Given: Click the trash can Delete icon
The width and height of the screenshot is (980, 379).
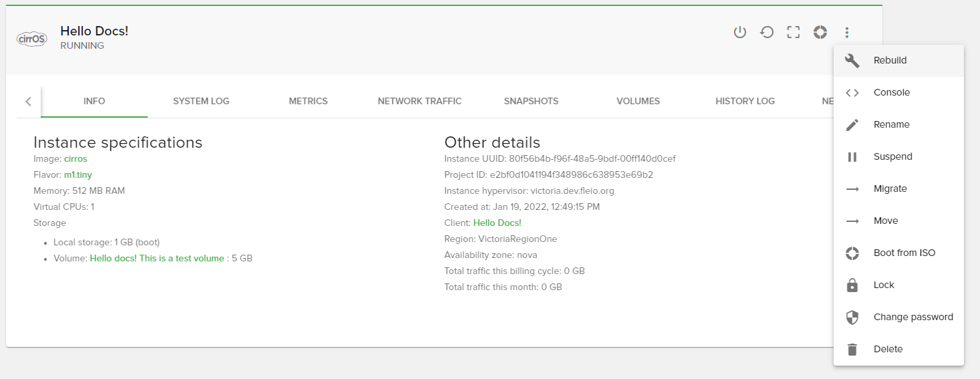Looking at the screenshot, I should pyautogui.click(x=852, y=349).
